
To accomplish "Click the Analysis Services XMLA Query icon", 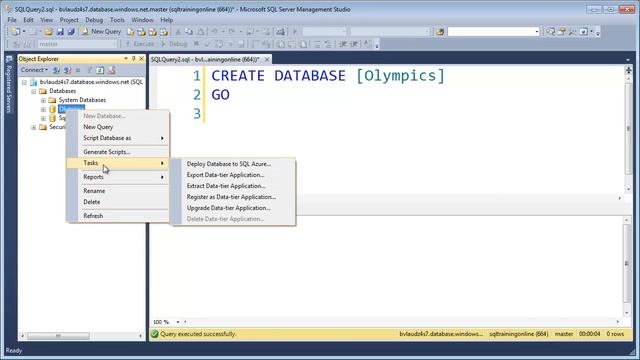I will (164, 31).
